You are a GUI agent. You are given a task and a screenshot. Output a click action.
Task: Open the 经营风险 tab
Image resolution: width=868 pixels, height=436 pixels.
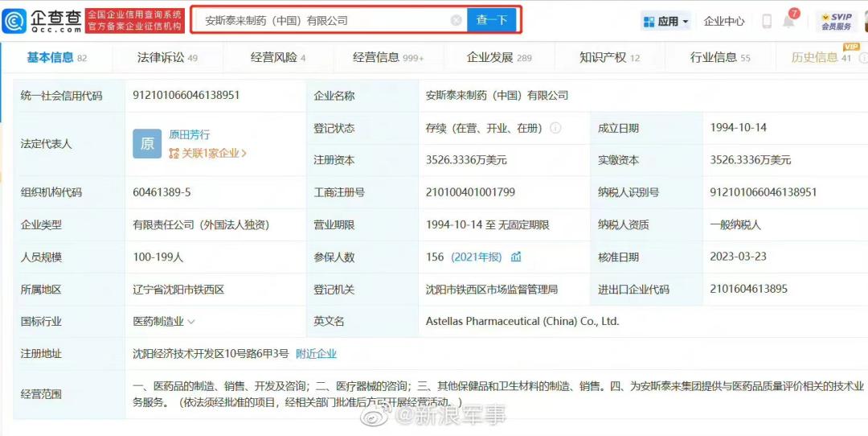[278, 57]
